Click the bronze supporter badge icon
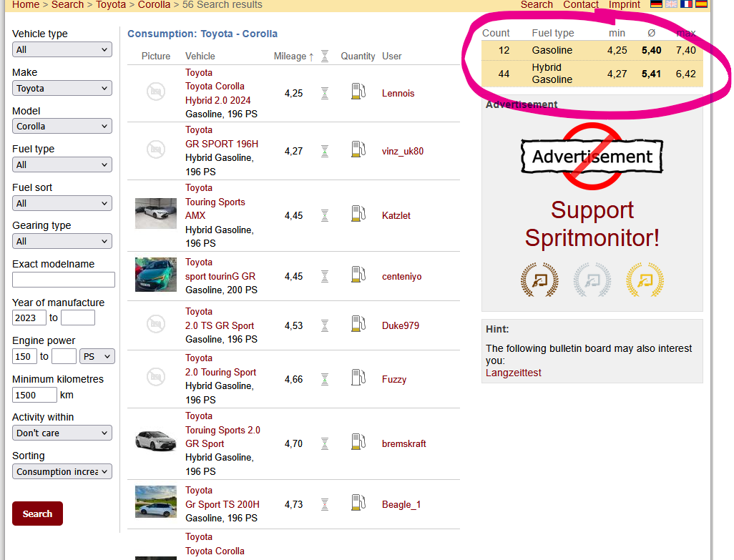Screen dimensions: 734x560 pyautogui.click(x=539, y=280)
